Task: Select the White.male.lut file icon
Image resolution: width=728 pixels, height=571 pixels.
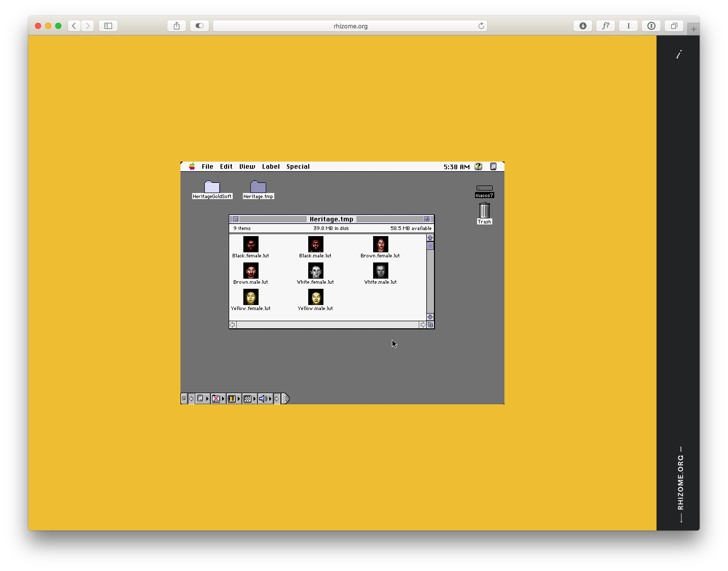Action: pyautogui.click(x=380, y=271)
